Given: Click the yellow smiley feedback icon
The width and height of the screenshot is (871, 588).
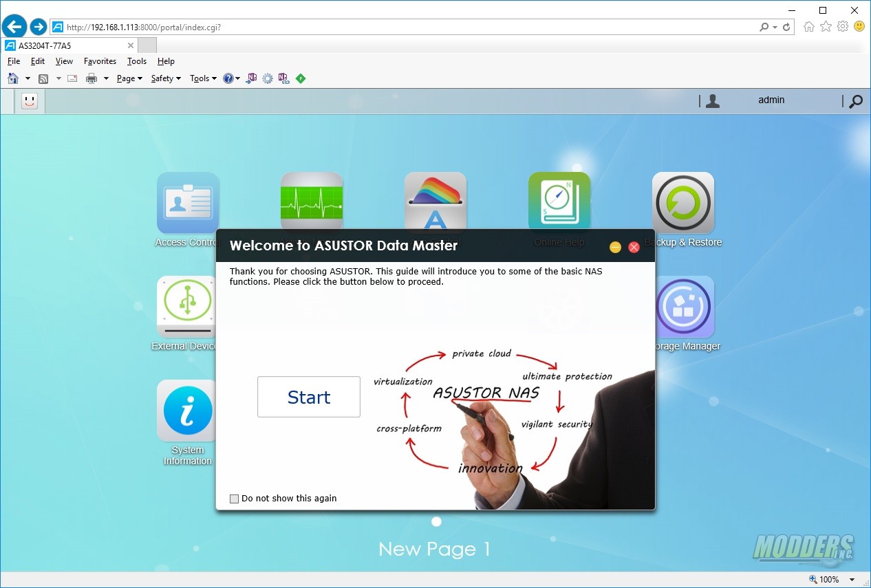Looking at the screenshot, I should 859,27.
